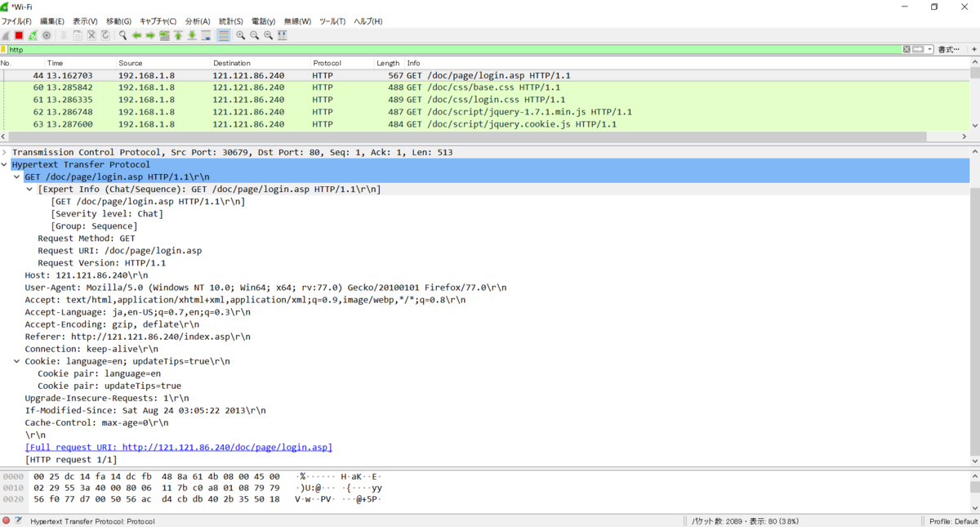
Task: Open the display filter history dropdown
Action: (x=930, y=50)
